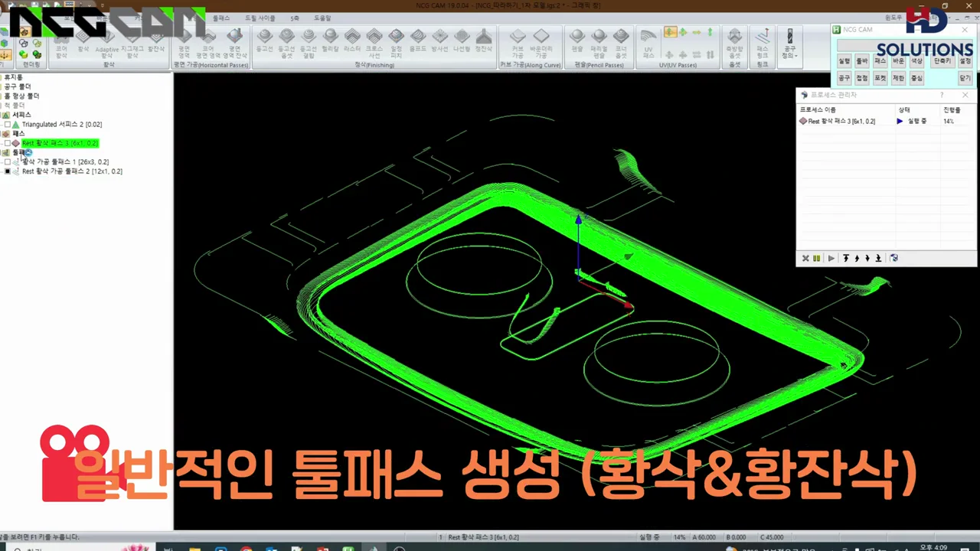Toggle Triangulated 서피스 2 checkbox
The height and width of the screenshot is (551, 980).
tap(8, 124)
